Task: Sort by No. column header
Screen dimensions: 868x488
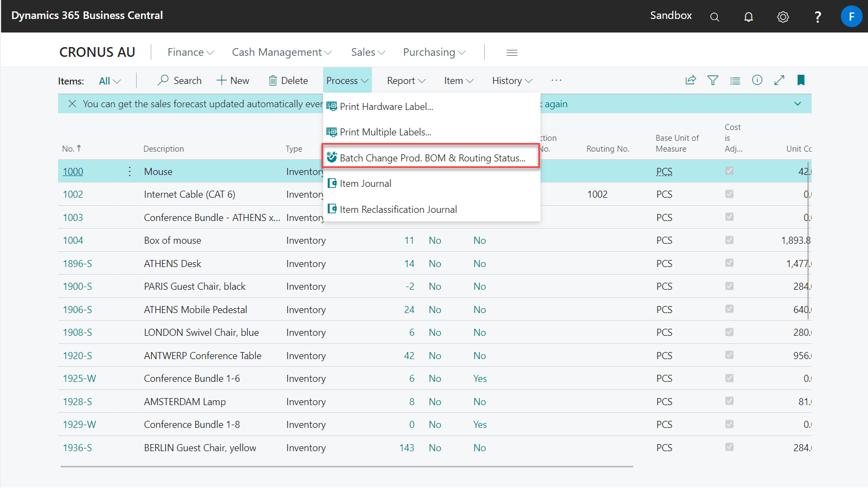Action: point(71,148)
